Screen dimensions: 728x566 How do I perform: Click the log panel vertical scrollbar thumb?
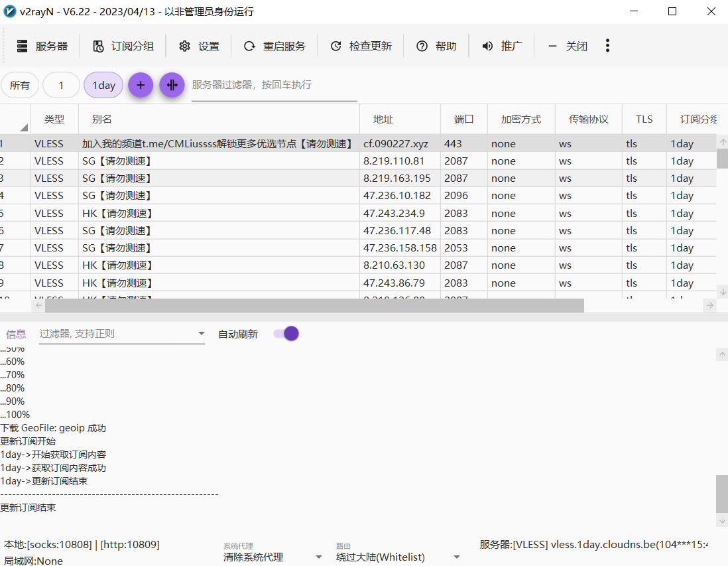pos(722,493)
